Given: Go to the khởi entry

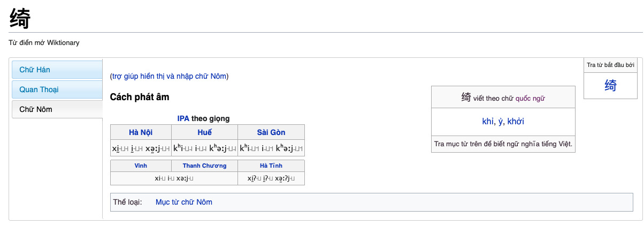Looking at the screenshot, I should tap(516, 122).
